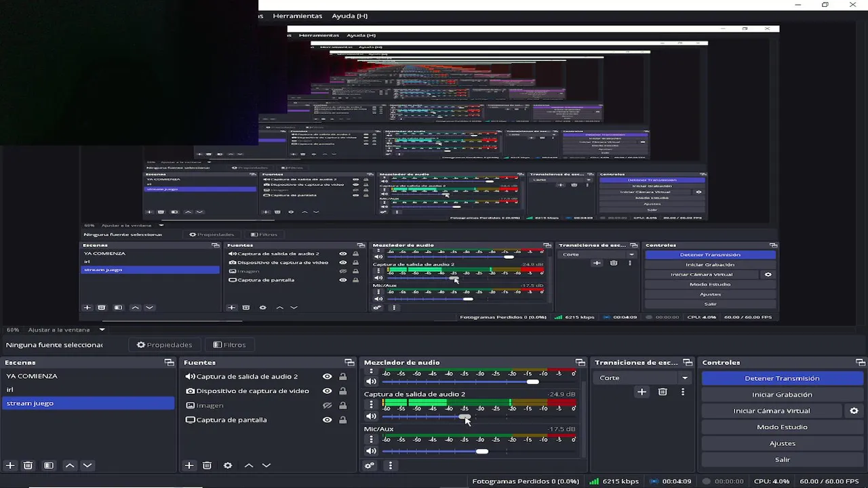The image size is (868, 488).
Task: Click the Mic/Aux volume slider handle
Action: coord(481,451)
